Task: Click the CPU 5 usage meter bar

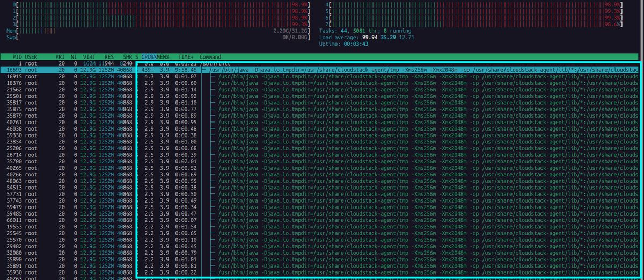Action: (475, 11)
